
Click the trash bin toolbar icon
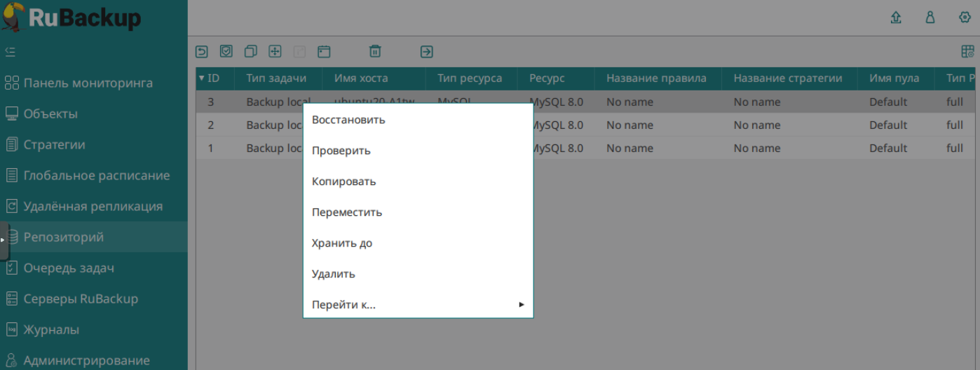point(375,51)
